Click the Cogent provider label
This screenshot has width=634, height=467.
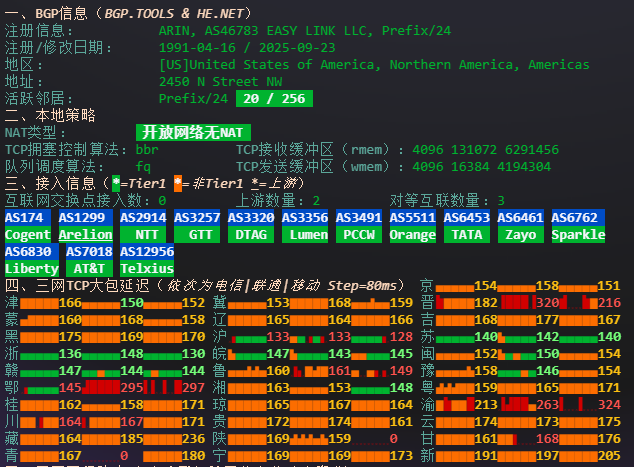28,235
